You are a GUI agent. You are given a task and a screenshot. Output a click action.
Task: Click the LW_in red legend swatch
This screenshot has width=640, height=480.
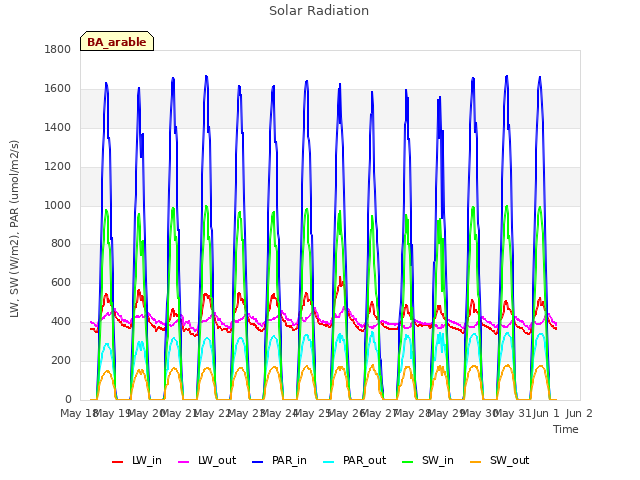point(117,462)
